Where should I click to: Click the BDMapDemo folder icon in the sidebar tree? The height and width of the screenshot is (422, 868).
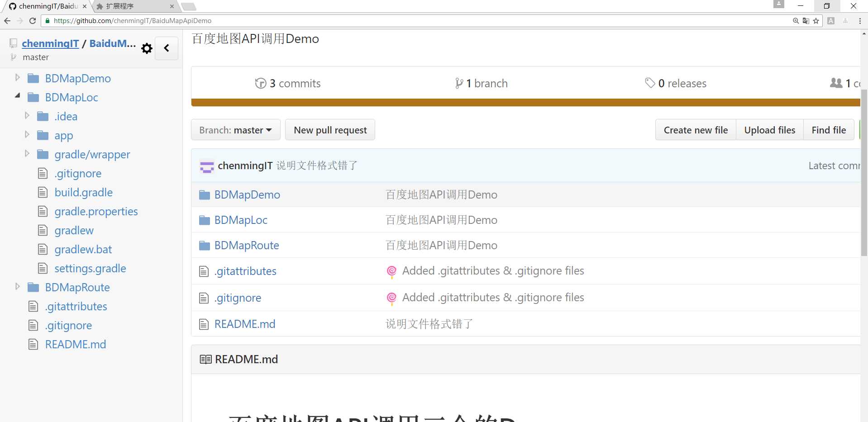33,79
